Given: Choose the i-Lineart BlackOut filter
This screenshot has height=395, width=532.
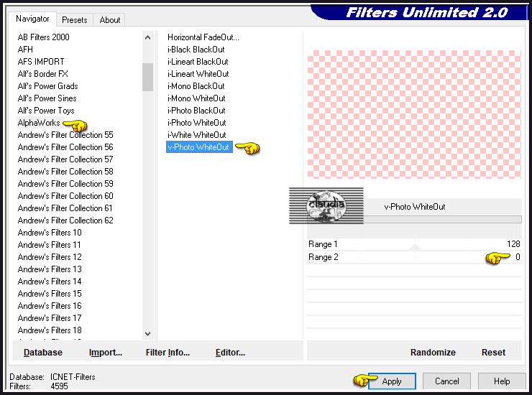Looking at the screenshot, I should coord(198,62).
